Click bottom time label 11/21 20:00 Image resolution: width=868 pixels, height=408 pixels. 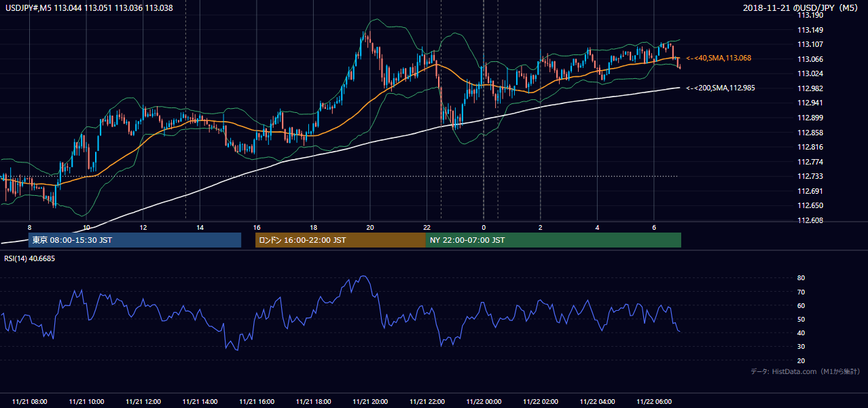[x=370, y=402]
